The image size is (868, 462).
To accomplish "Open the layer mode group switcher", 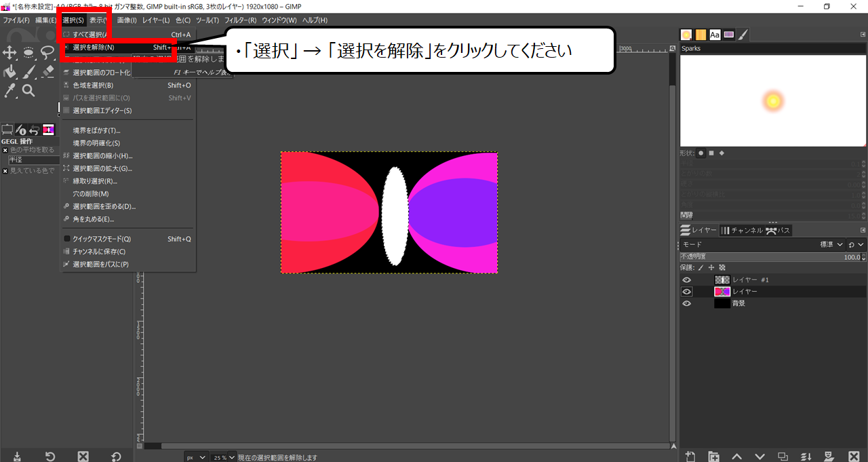I will pyautogui.click(x=856, y=244).
